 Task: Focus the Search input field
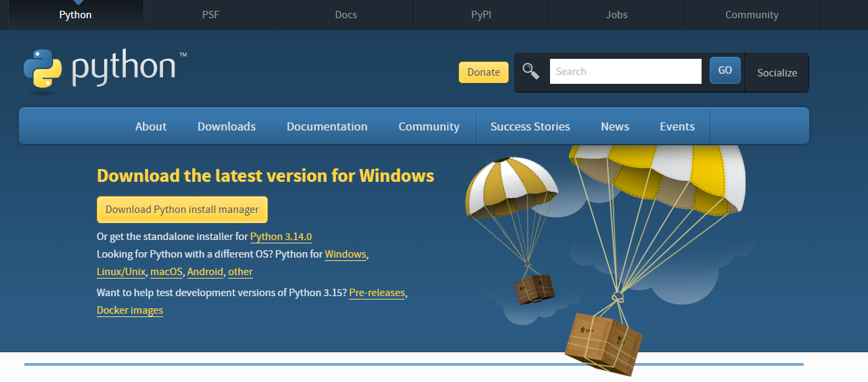(x=626, y=72)
